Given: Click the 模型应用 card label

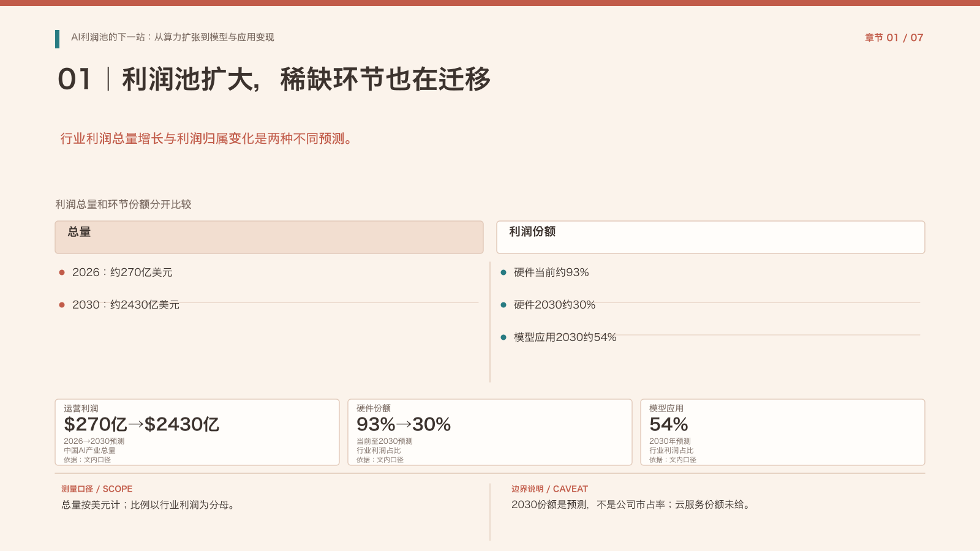Looking at the screenshot, I should click(x=666, y=408).
